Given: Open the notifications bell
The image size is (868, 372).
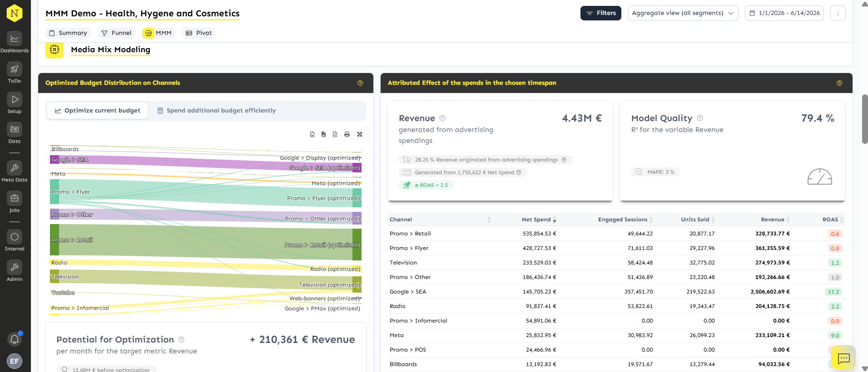Looking at the screenshot, I should [15, 339].
